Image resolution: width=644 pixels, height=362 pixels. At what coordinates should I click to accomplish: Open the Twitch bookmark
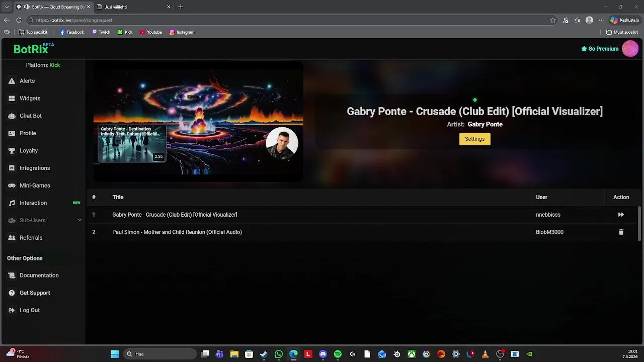click(x=101, y=32)
